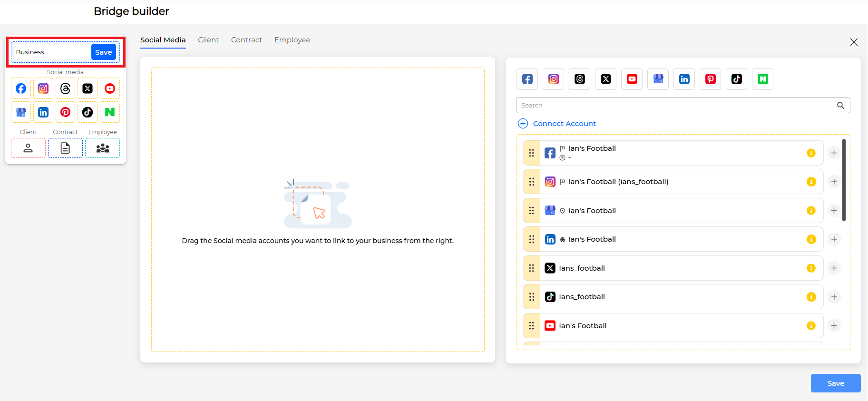Show info for Instagram ians_football account

point(811,182)
